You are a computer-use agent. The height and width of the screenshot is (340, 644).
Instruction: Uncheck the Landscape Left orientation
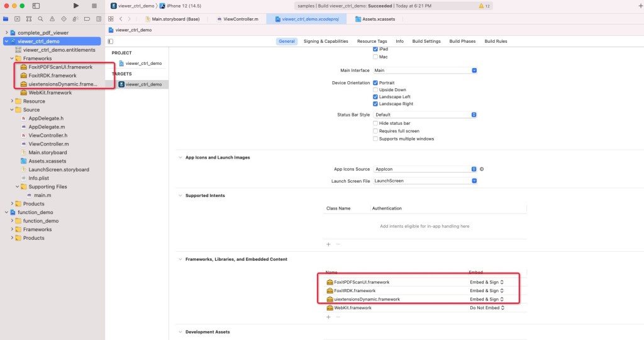click(375, 96)
